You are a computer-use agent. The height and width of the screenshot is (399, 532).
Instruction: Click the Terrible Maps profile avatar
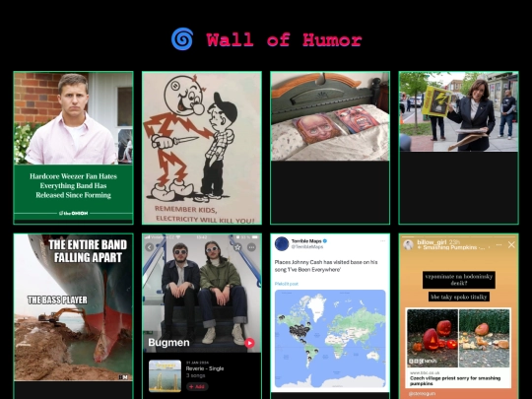click(x=282, y=244)
